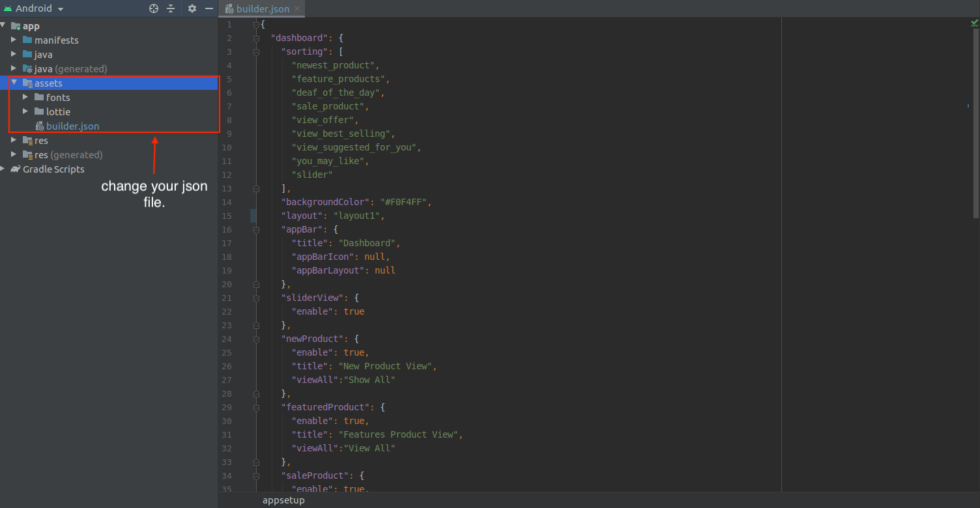Expand the lottie folder

pos(25,111)
